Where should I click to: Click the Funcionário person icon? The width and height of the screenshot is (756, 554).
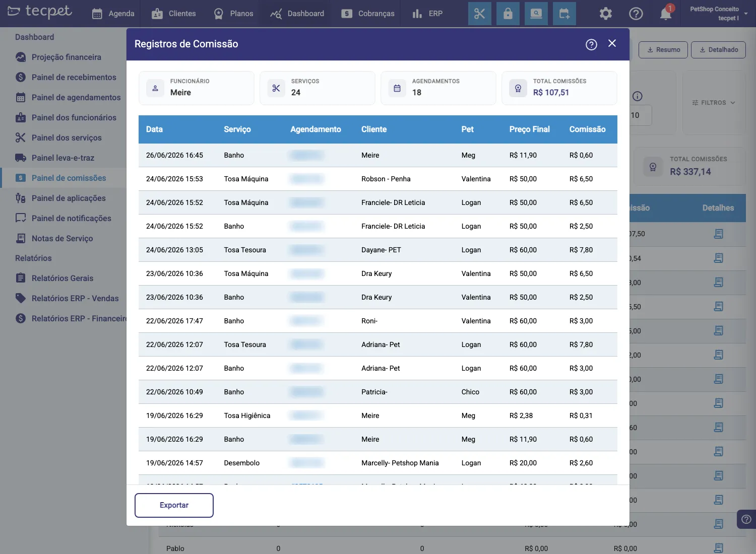tap(155, 88)
